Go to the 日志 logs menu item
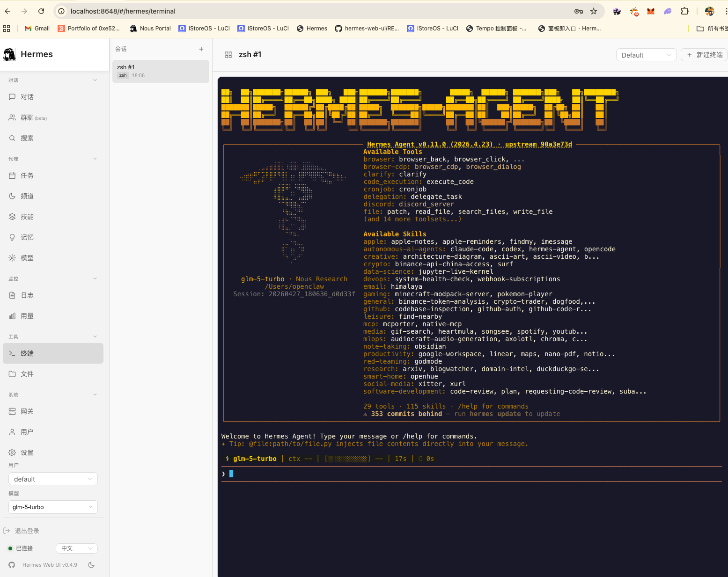728x577 pixels. click(x=27, y=295)
